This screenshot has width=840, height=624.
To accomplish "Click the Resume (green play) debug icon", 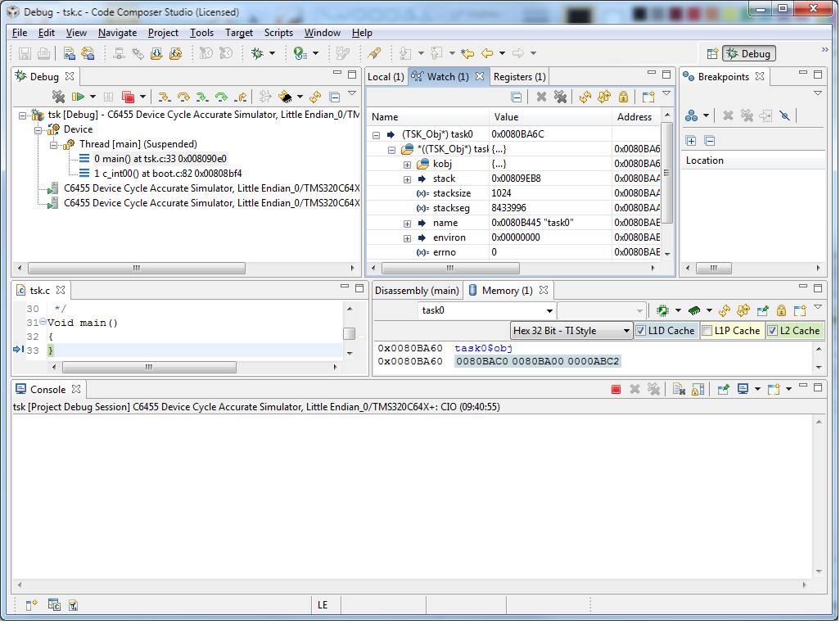I will (79, 97).
